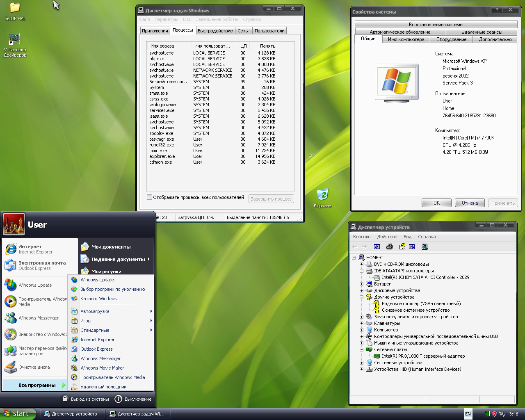Open Справка menu in Task Manager
This screenshot has width=525, height=420.
pyautogui.click(x=251, y=19)
